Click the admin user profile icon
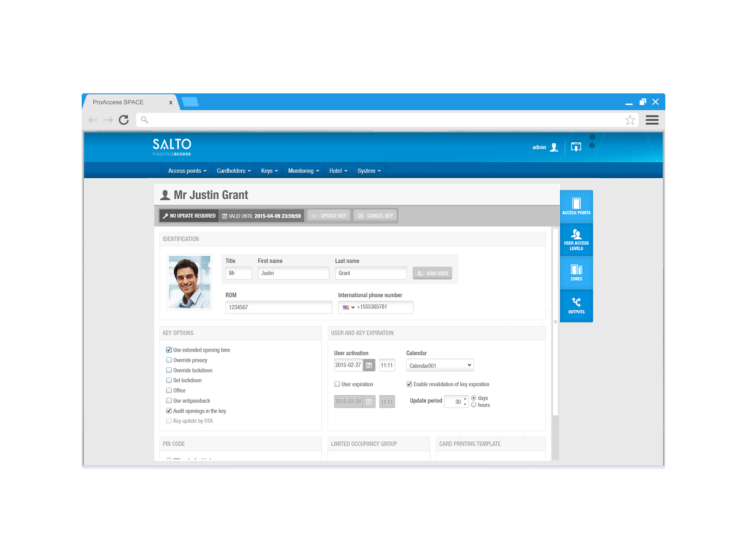This screenshot has width=747, height=560. [x=554, y=147]
